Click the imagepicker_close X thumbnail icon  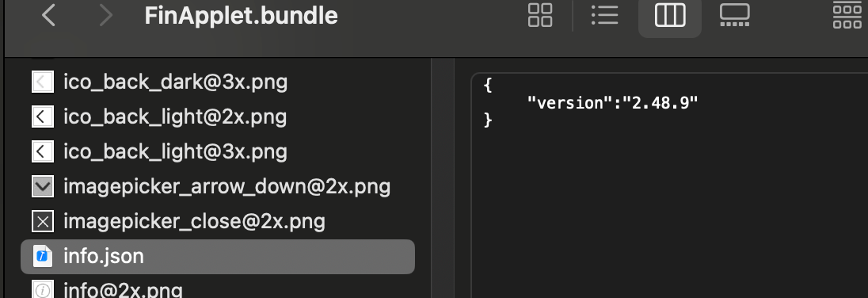tap(43, 222)
